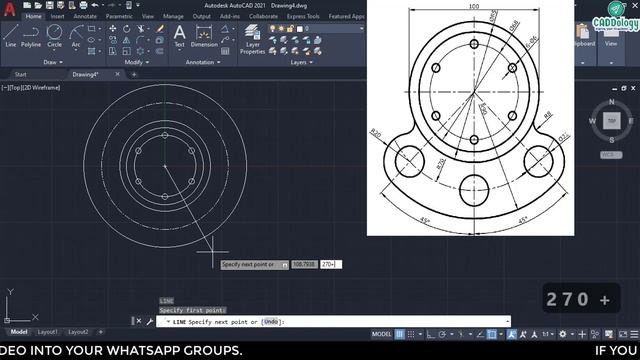The height and width of the screenshot is (360, 640).
Task: Open Layer Properties manager
Action: tap(252, 39)
